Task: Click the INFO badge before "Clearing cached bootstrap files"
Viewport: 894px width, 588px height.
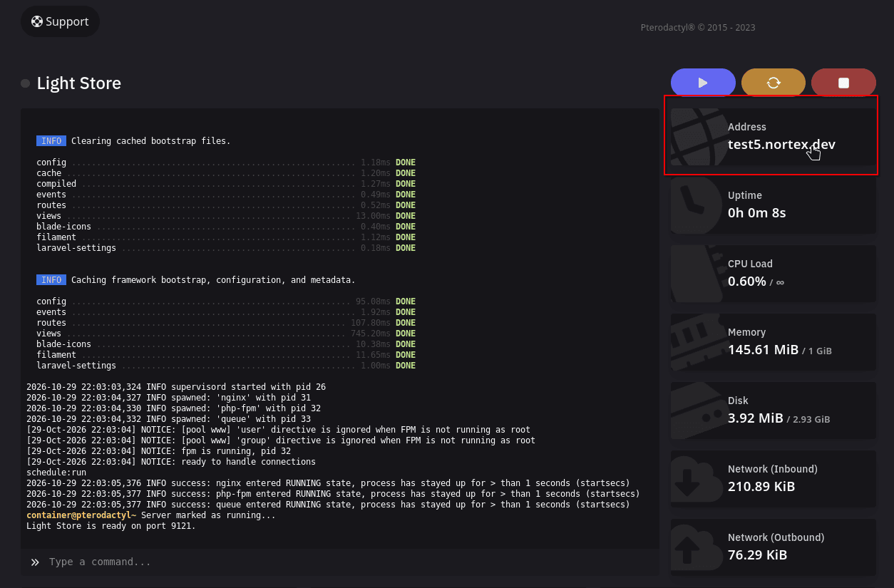Action: 51,141
